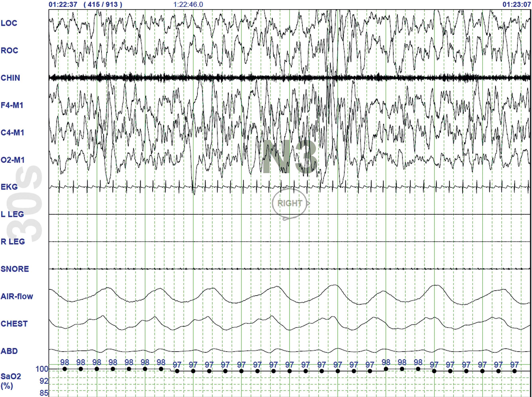The image size is (532, 397).
Task: Select the C4-M1 EEG channel label
Action: click(12, 133)
